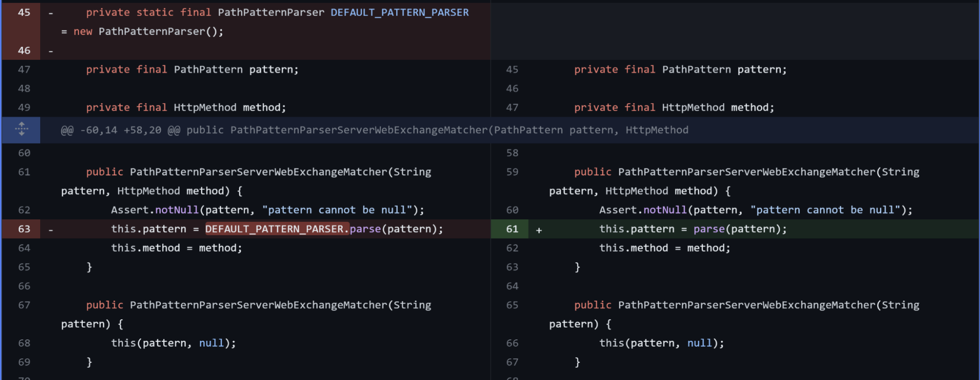980x380 pixels.
Task: Click "pattern, HttpMethod method) {" continuation in old file
Action: (151, 191)
